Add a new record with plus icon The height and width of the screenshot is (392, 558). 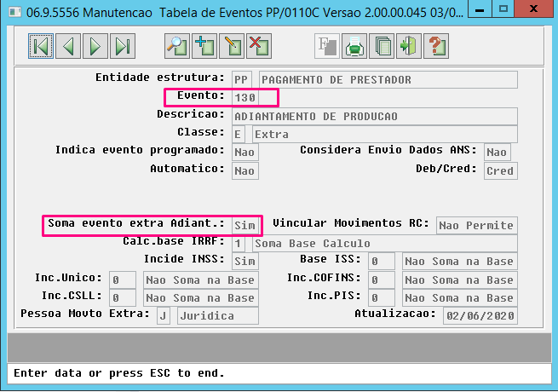[204, 46]
